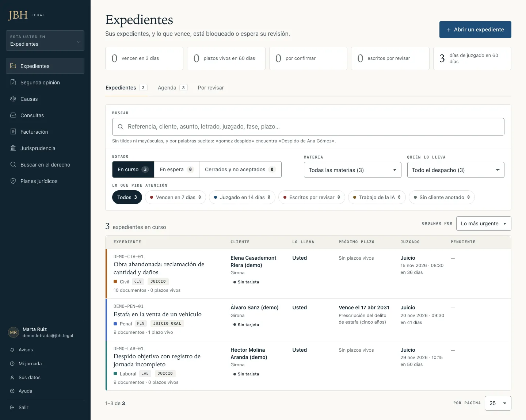Click the Facturación invoice icon
The width and height of the screenshot is (526, 420).
13,132
